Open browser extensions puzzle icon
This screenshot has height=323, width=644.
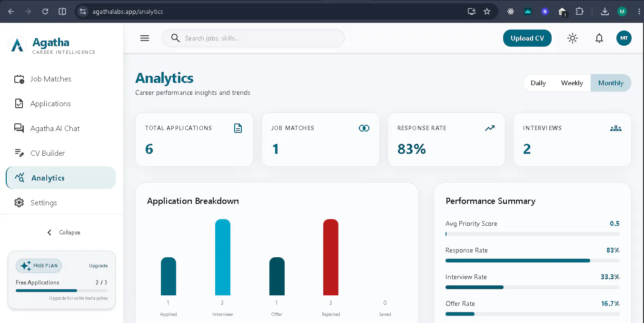coord(579,11)
